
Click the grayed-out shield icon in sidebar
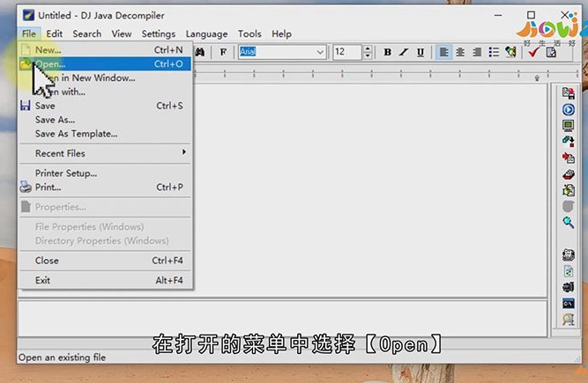pos(568,206)
